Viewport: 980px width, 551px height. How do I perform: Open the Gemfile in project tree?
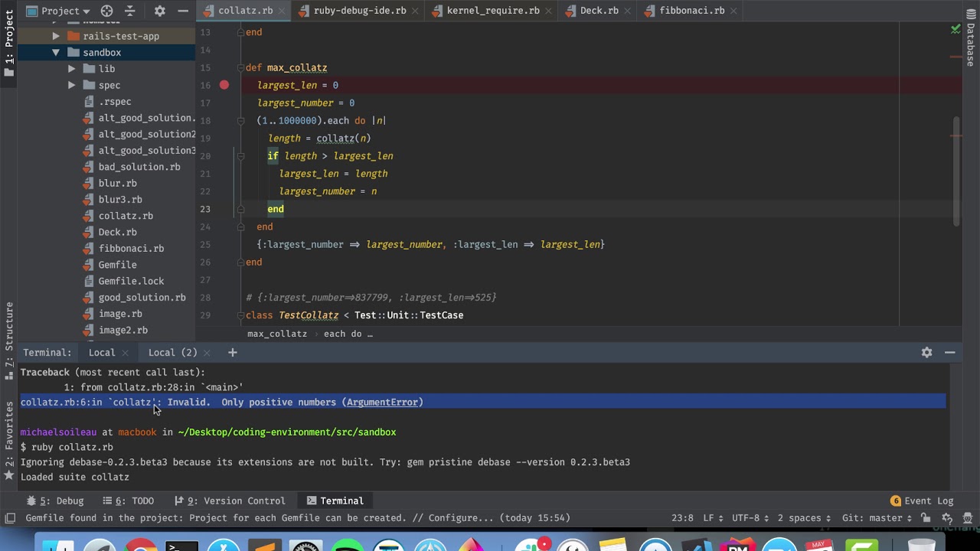(117, 265)
